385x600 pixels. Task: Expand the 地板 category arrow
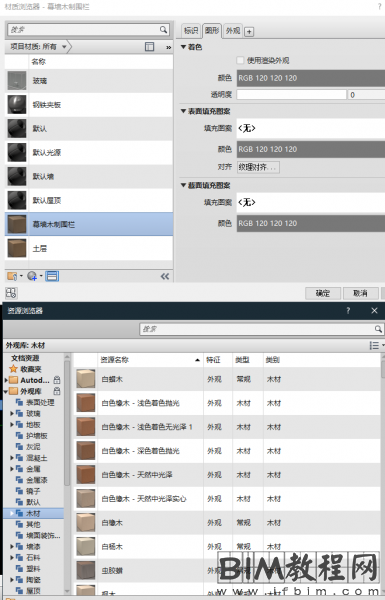pyautogui.click(x=12, y=424)
